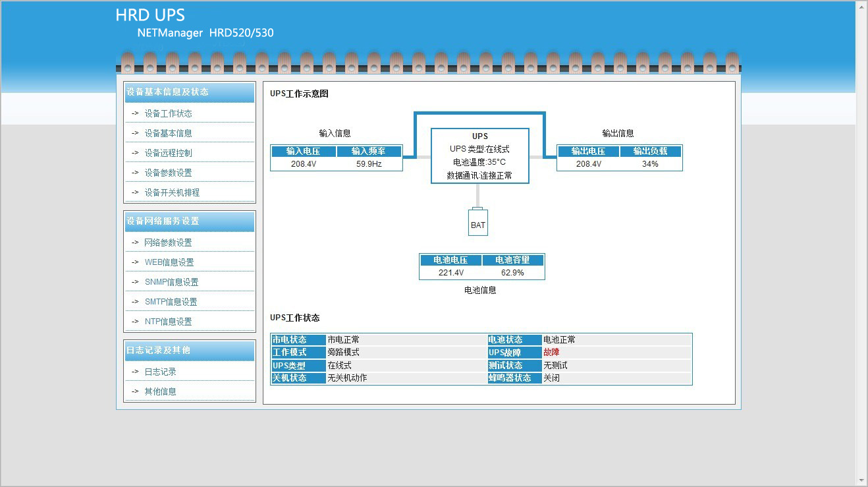
Task: Open 设备基本信息 link
Action: click(168, 133)
